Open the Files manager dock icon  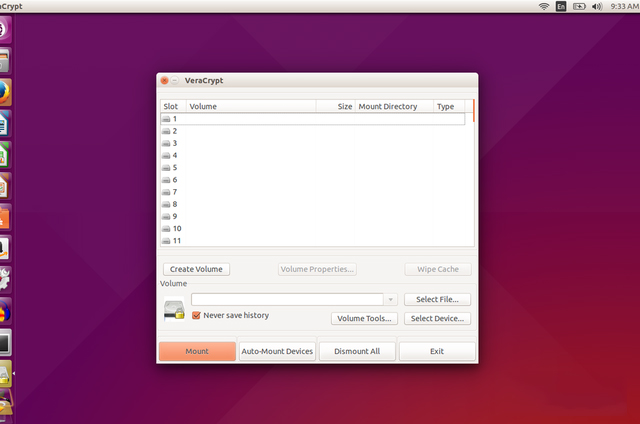click(4, 61)
